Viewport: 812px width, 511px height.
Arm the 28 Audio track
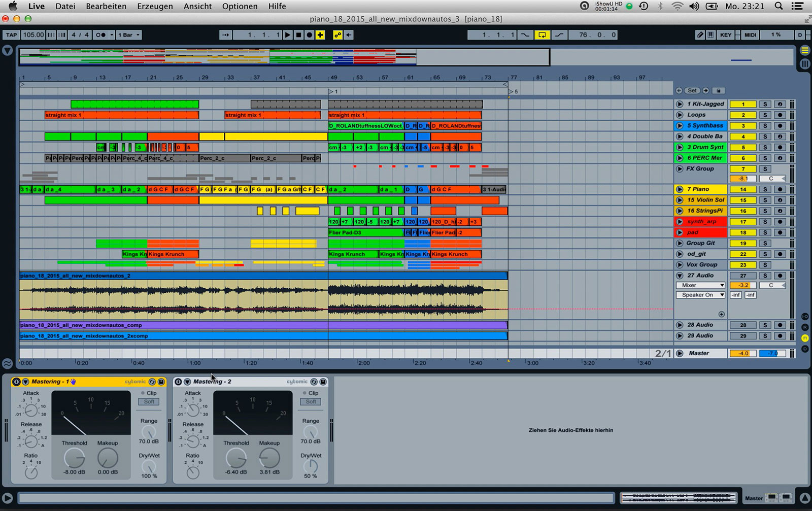[x=780, y=325]
